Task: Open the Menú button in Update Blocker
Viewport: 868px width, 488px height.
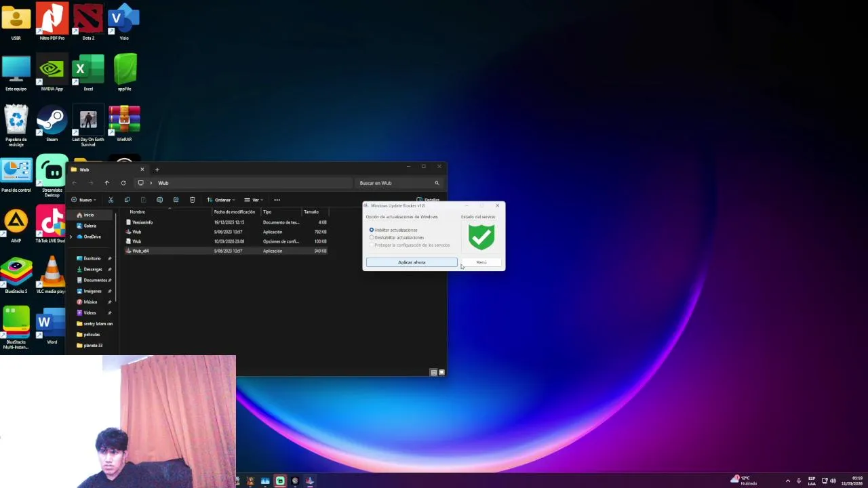Action: [481, 262]
